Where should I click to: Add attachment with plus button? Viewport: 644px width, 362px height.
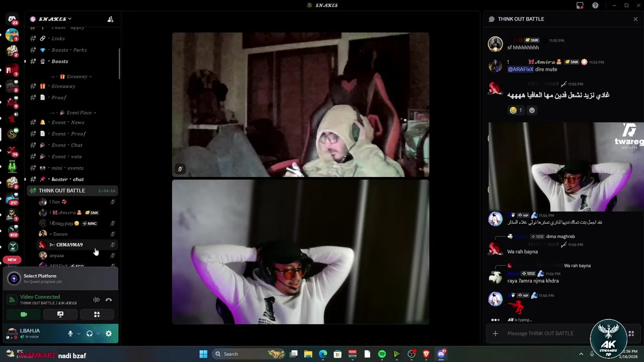[496, 333]
